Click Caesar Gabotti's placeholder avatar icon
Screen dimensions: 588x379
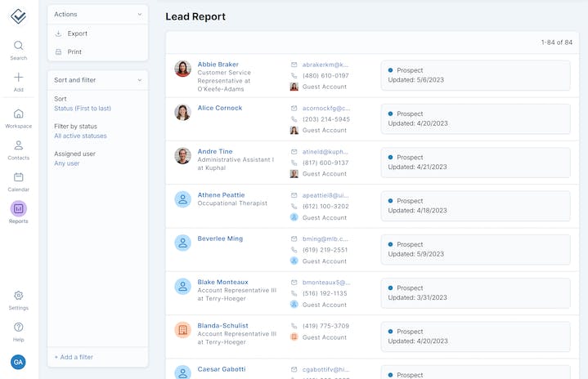[182, 372]
